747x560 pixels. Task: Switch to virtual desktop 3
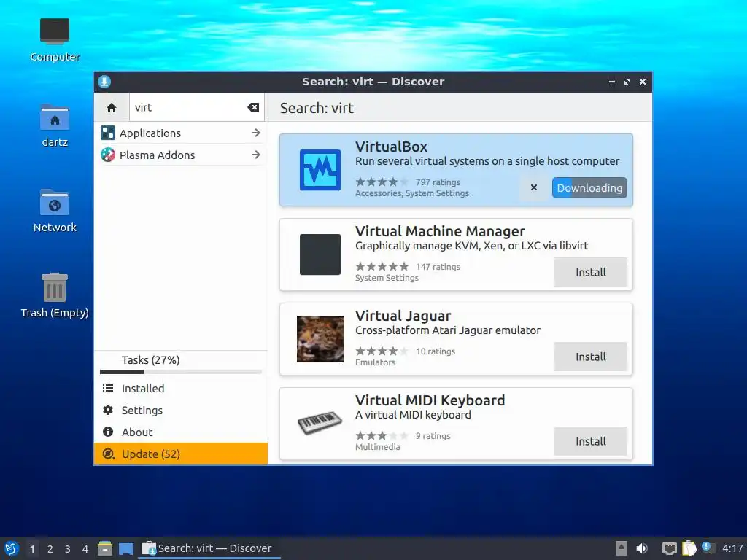[68, 549]
